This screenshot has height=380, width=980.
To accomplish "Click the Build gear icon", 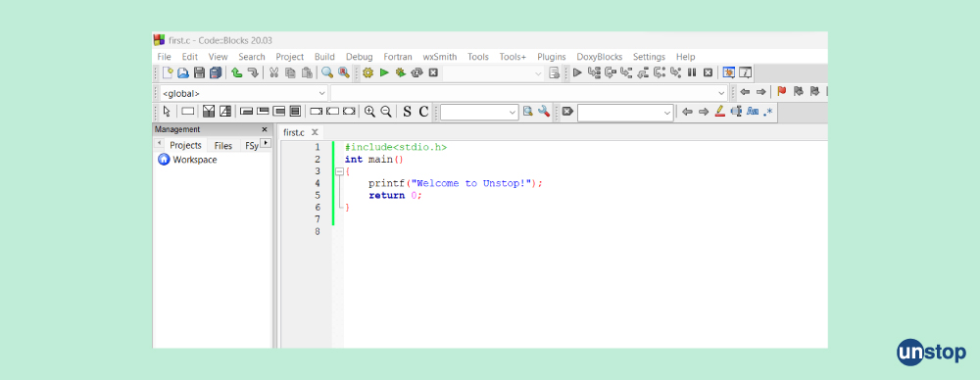I will tap(367, 73).
